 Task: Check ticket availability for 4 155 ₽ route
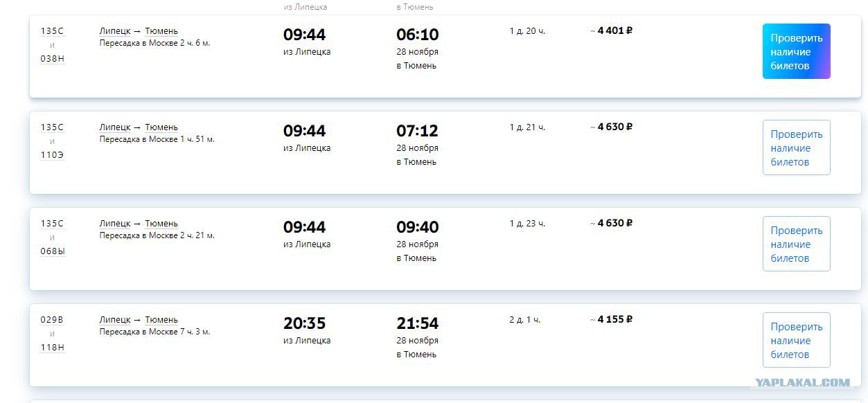pos(796,340)
